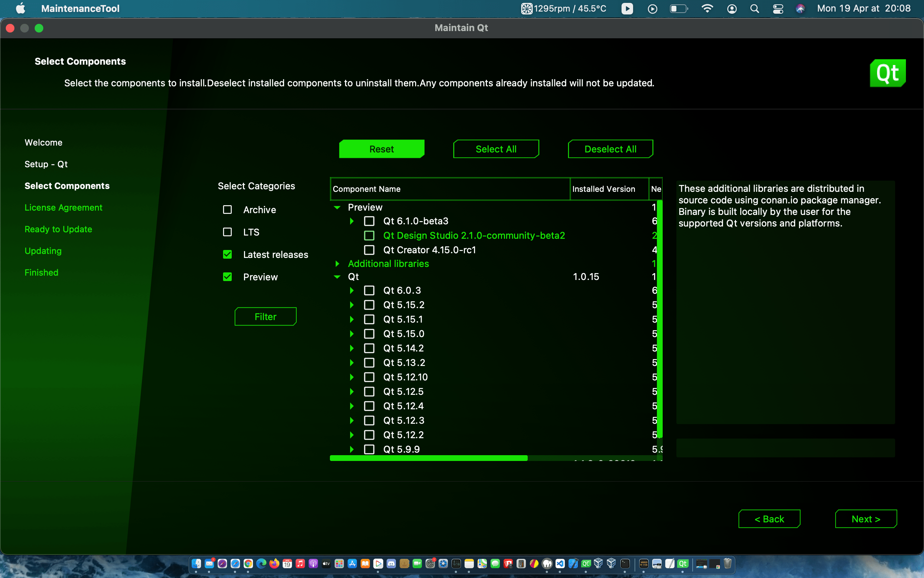
Task: Click the Reset button
Action: pyautogui.click(x=382, y=149)
